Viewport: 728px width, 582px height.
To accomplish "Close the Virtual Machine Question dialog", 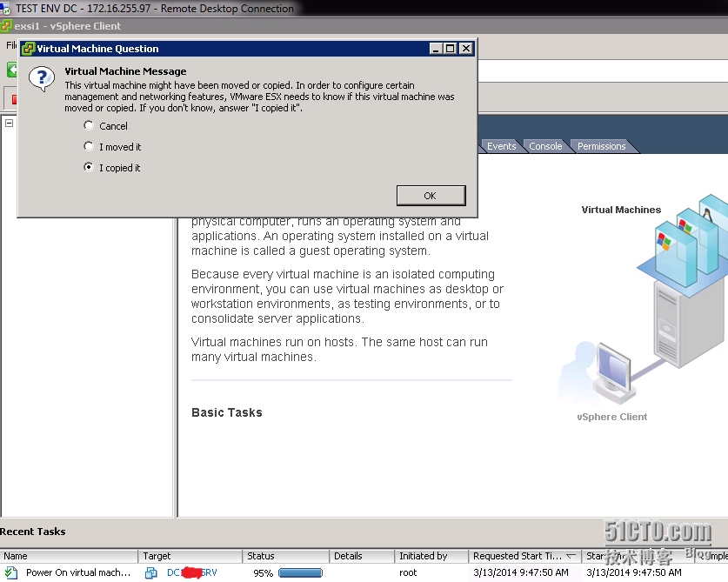I will point(465,49).
